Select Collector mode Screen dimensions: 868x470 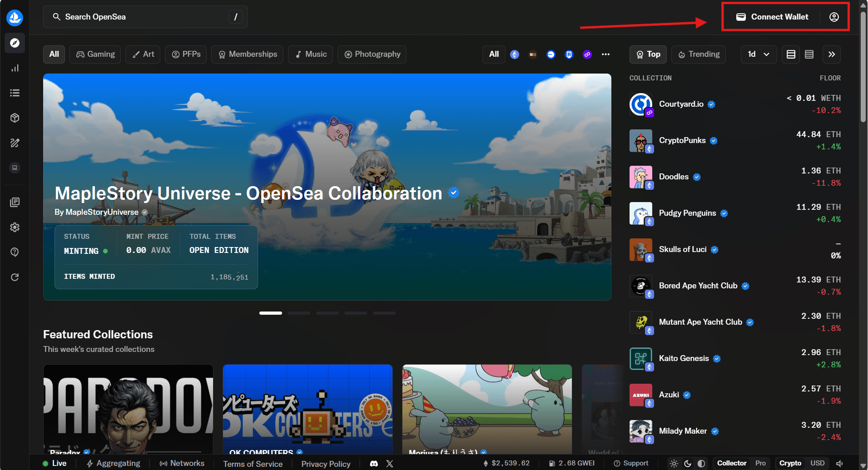[x=732, y=463]
